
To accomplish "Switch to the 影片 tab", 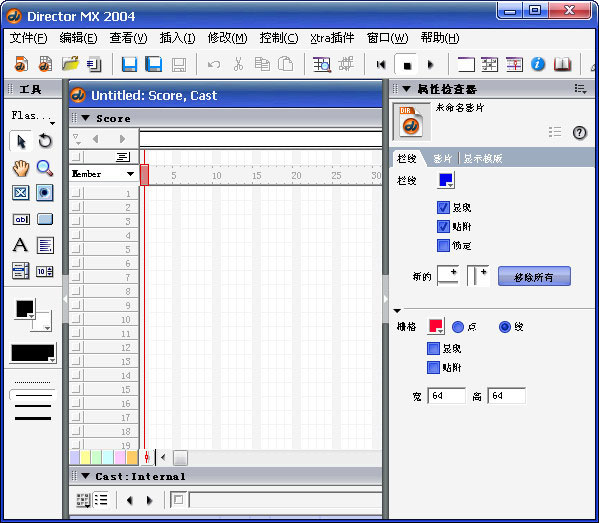I will [x=442, y=158].
